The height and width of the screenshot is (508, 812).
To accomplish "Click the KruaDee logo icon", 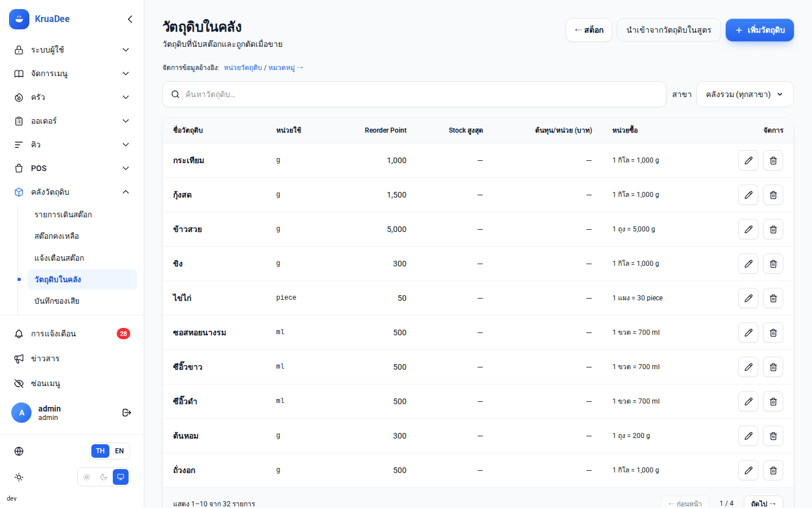I will tap(19, 19).
